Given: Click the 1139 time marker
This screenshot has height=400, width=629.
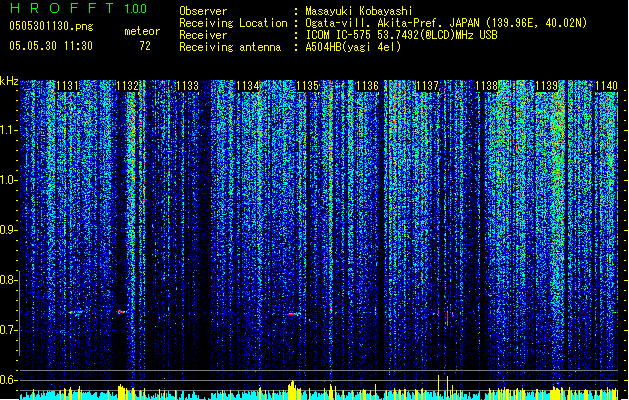Looking at the screenshot, I should pos(547,86).
